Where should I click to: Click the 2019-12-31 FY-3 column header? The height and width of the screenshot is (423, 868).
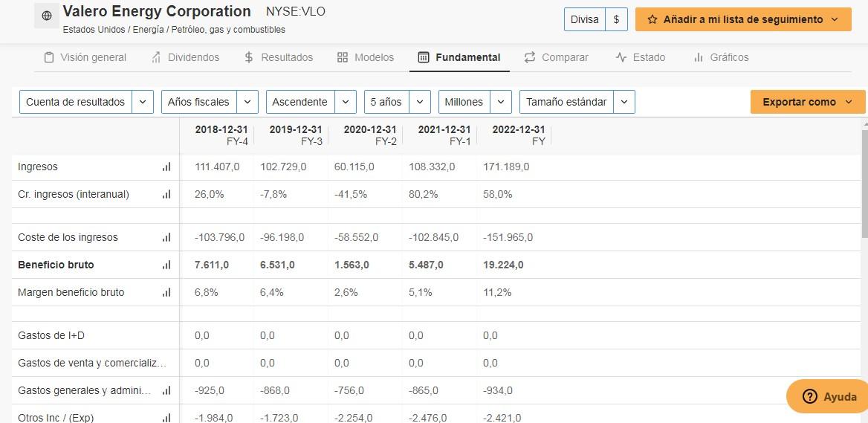pyautogui.click(x=295, y=135)
